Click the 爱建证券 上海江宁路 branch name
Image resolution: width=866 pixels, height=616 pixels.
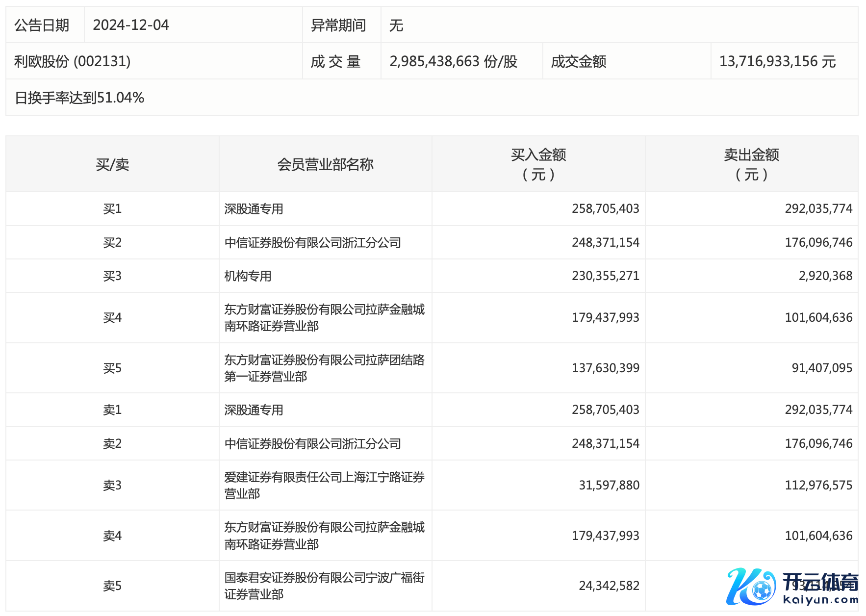[324, 485]
